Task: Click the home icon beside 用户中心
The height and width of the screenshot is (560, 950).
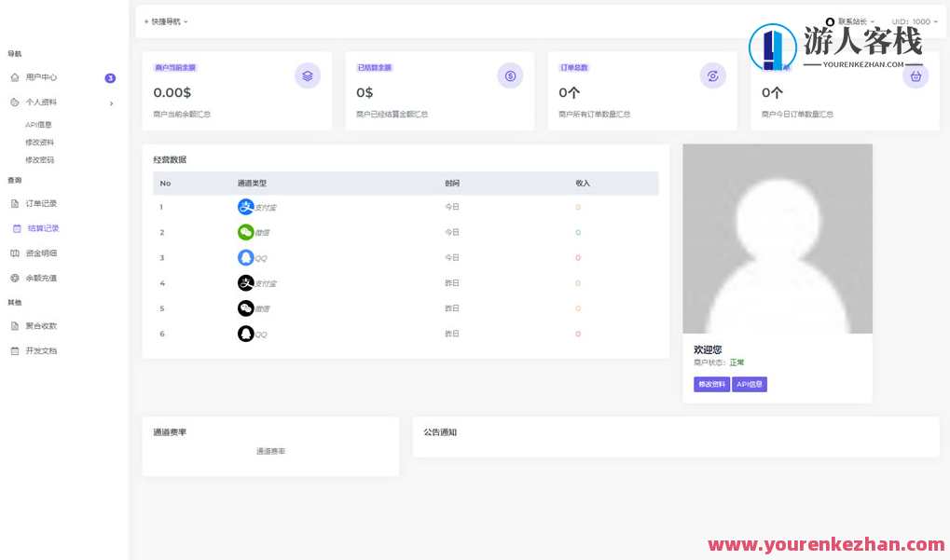Action: click(x=14, y=77)
